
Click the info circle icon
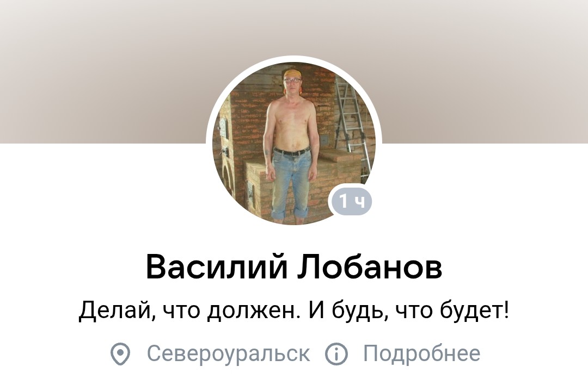tap(336, 353)
